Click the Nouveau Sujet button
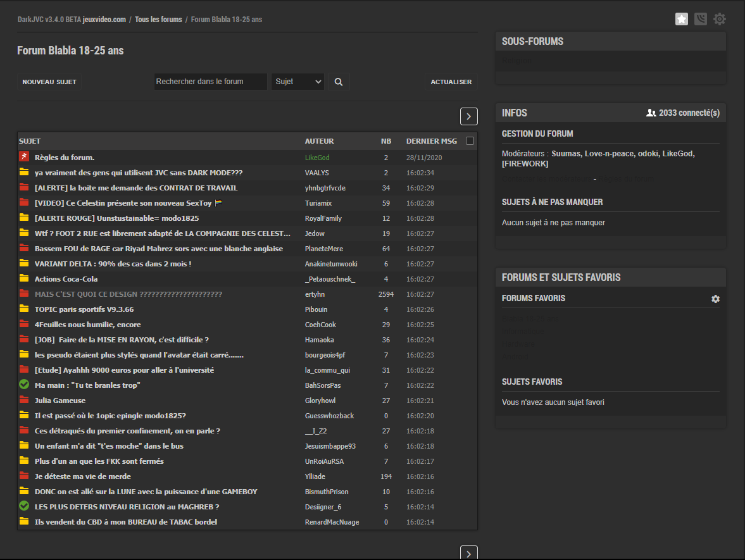 point(49,82)
